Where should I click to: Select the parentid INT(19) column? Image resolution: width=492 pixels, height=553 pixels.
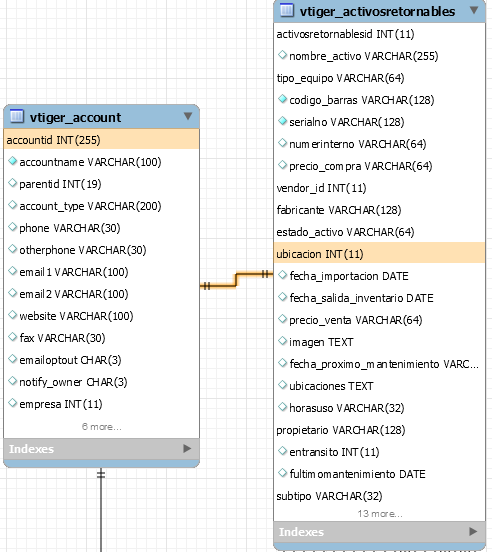(x=102, y=184)
